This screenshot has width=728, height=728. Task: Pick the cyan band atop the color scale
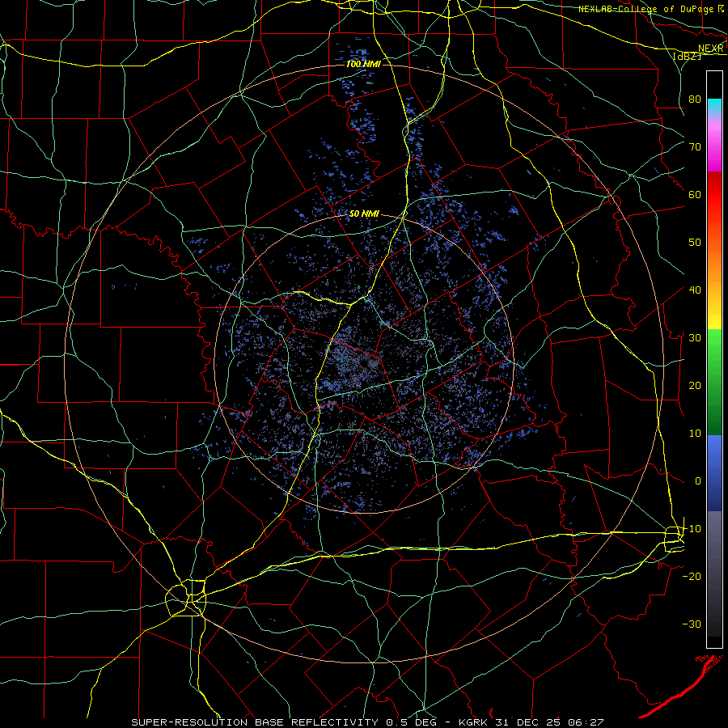pos(714,106)
